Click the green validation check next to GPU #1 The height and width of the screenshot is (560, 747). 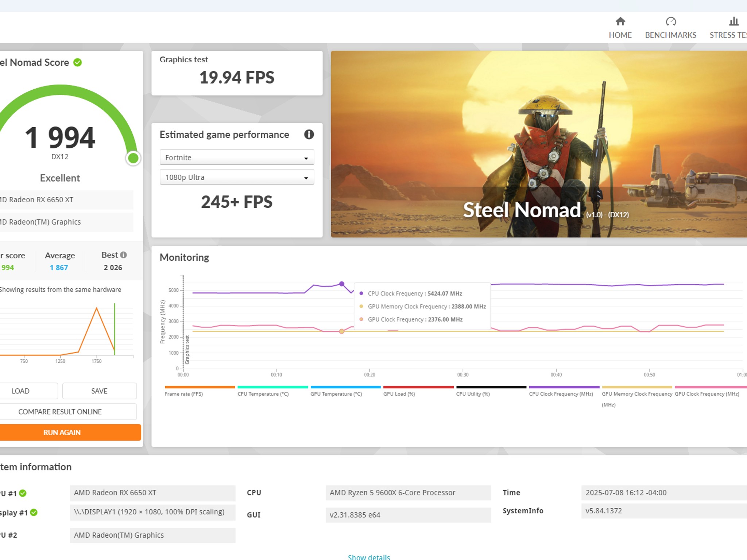click(x=23, y=493)
